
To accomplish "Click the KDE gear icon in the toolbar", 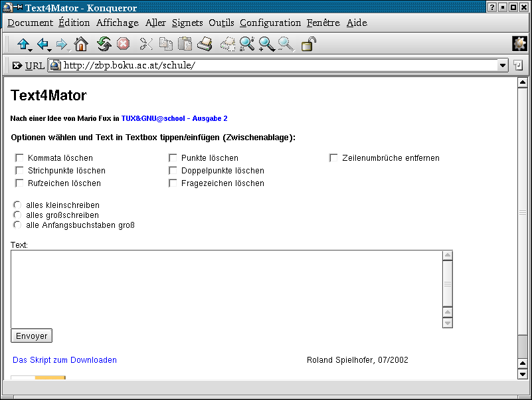I will [519, 44].
